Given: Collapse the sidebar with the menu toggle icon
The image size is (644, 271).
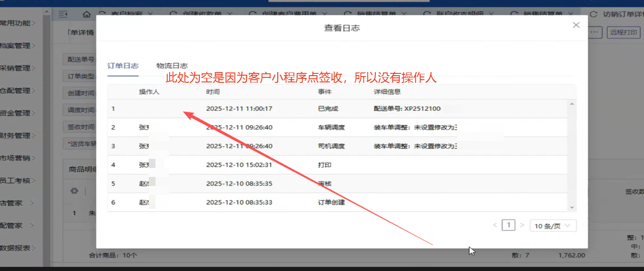Looking at the screenshot, I should click(63, 14).
